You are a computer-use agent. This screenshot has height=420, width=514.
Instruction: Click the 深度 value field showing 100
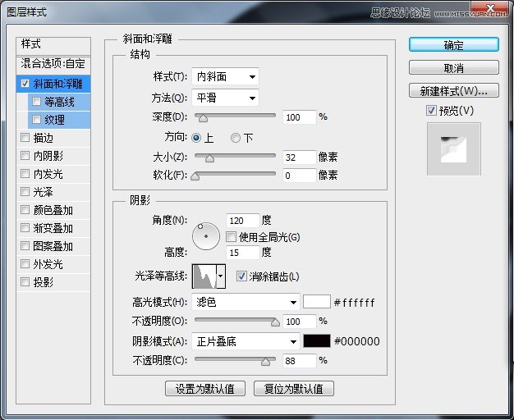[300, 117]
